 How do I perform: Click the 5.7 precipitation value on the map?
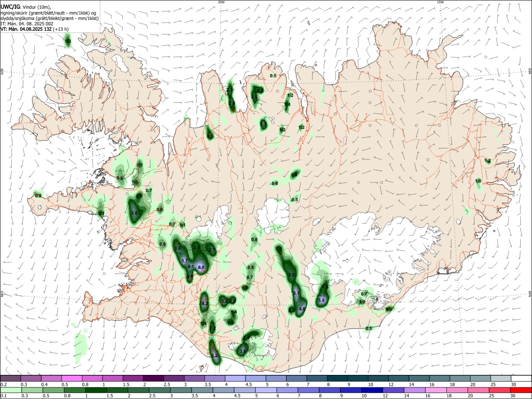click(185, 260)
